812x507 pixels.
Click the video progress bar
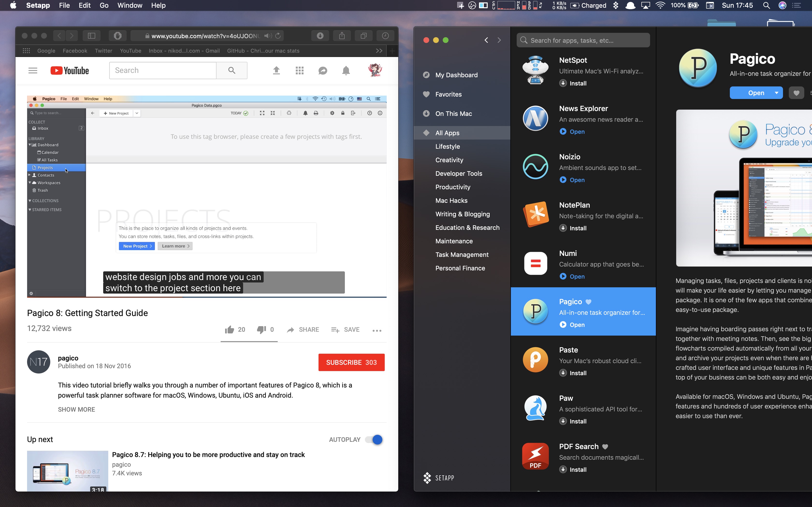207,297
